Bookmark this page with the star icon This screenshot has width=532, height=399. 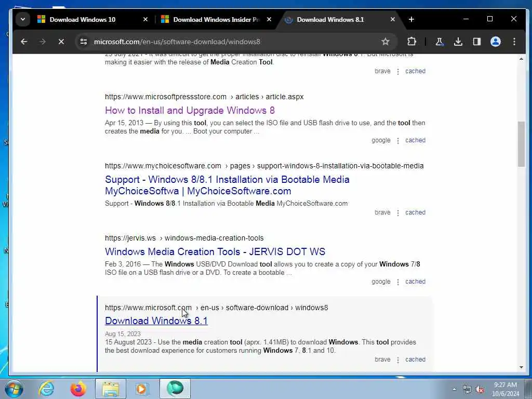pyautogui.click(x=385, y=42)
